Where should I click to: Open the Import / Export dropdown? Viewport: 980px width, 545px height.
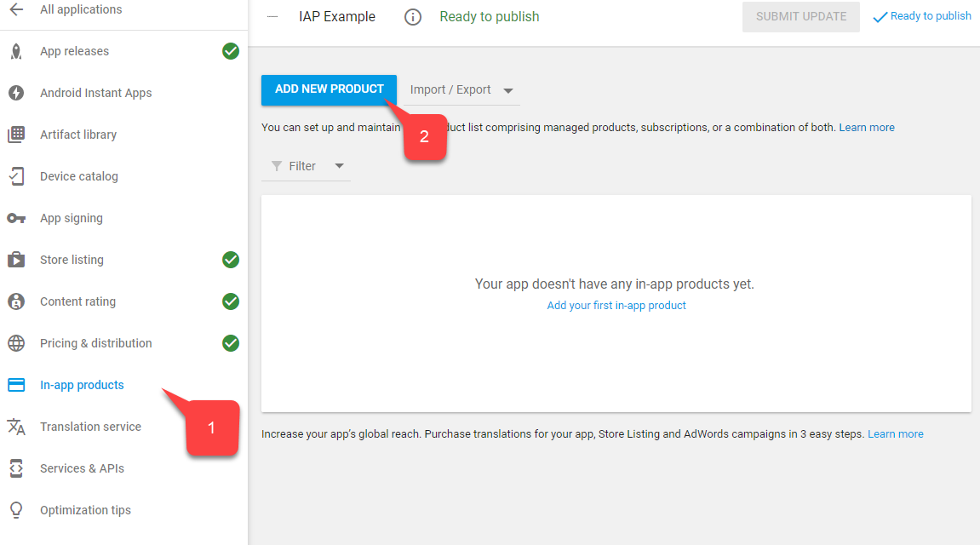pyautogui.click(x=459, y=89)
